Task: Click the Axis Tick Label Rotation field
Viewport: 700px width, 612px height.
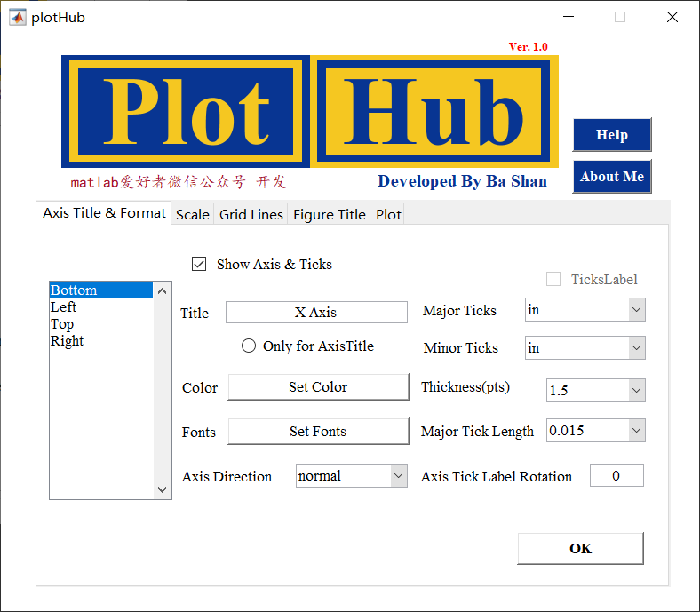Action: (x=616, y=475)
